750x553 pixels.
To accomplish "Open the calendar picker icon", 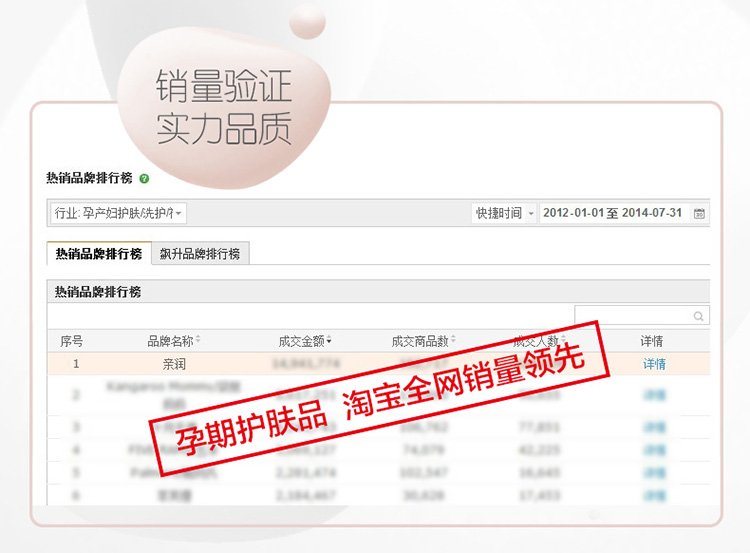I will [x=699, y=213].
